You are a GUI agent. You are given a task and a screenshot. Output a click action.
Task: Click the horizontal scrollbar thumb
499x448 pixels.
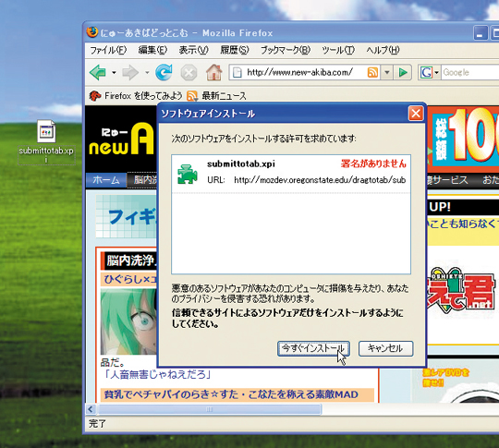point(210,409)
